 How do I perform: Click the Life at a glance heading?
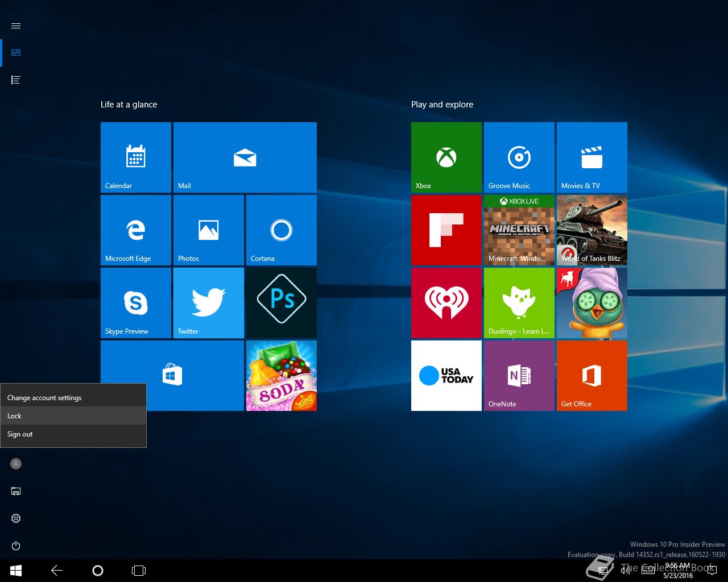point(129,105)
